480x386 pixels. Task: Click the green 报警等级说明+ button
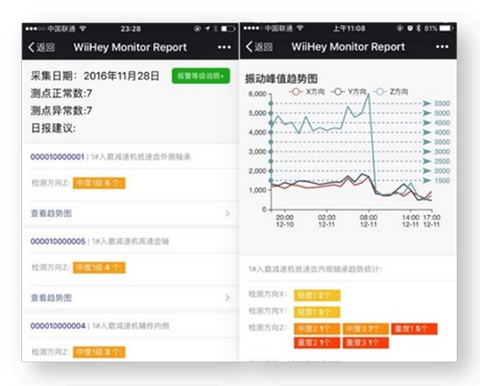coord(201,76)
